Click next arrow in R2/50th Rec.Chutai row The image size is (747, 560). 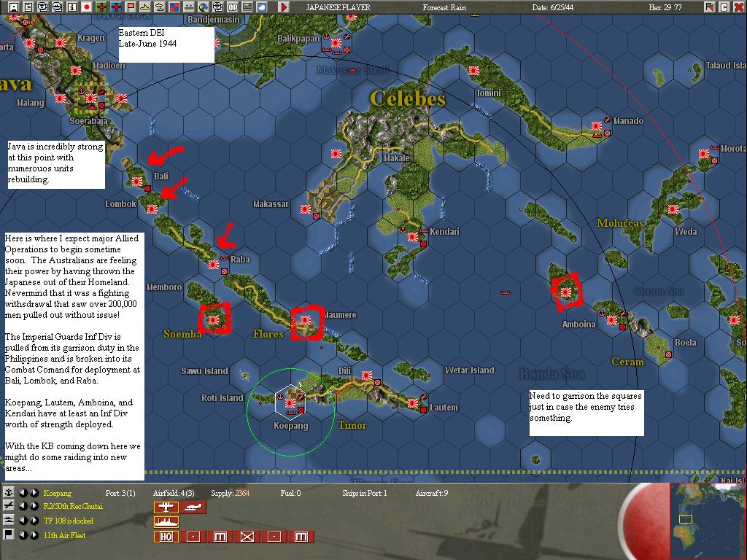34,506
